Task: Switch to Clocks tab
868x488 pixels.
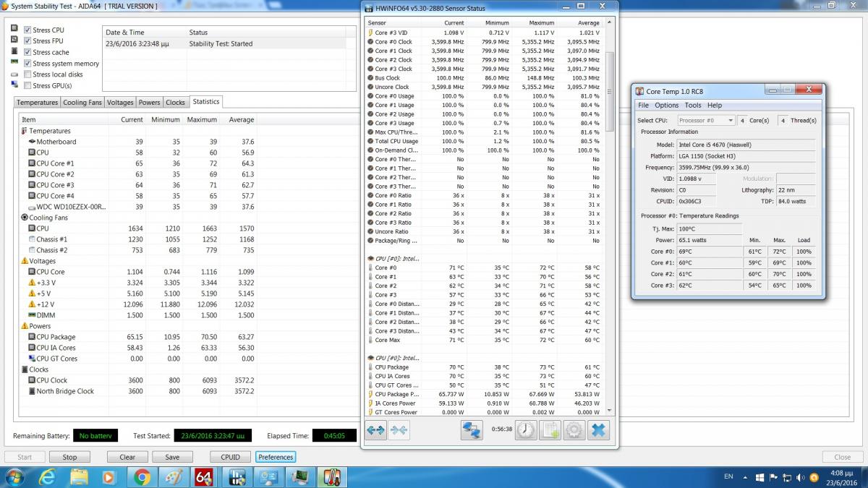Action: pos(176,103)
